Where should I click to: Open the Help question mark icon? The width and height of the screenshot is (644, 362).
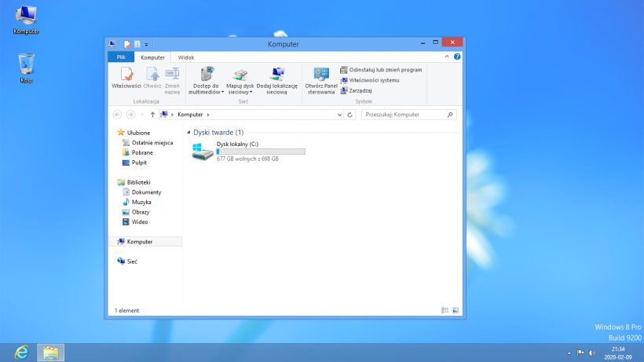457,57
